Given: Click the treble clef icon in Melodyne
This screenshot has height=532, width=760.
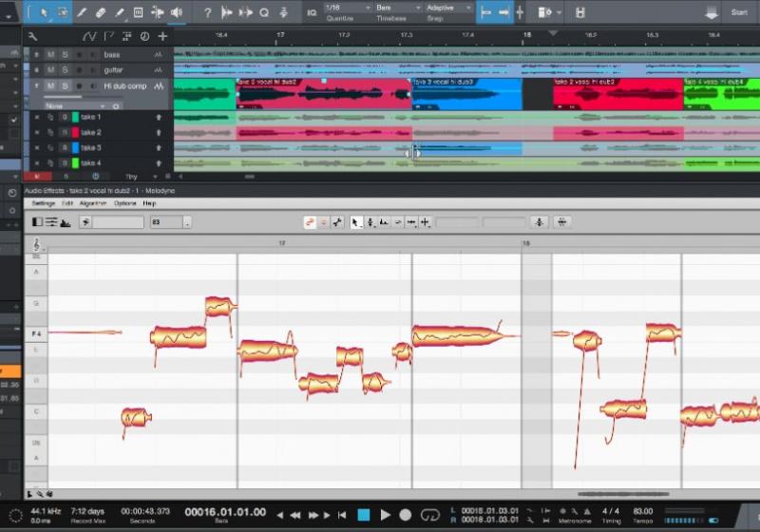Looking at the screenshot, I should (x=37, y=244).
